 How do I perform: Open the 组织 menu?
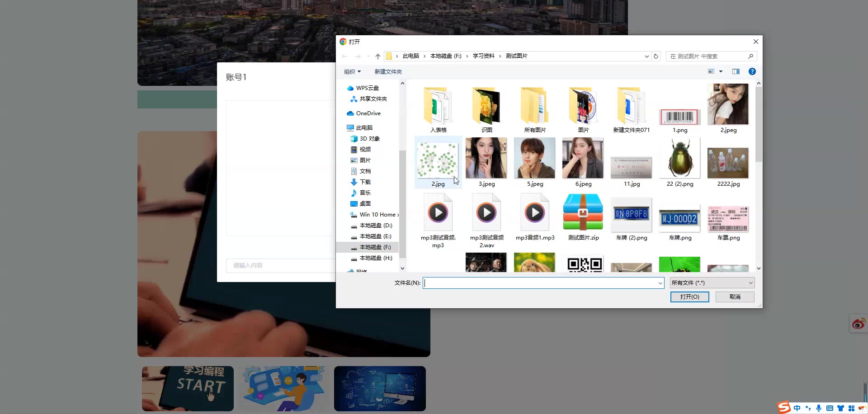(x=352, y=71)
